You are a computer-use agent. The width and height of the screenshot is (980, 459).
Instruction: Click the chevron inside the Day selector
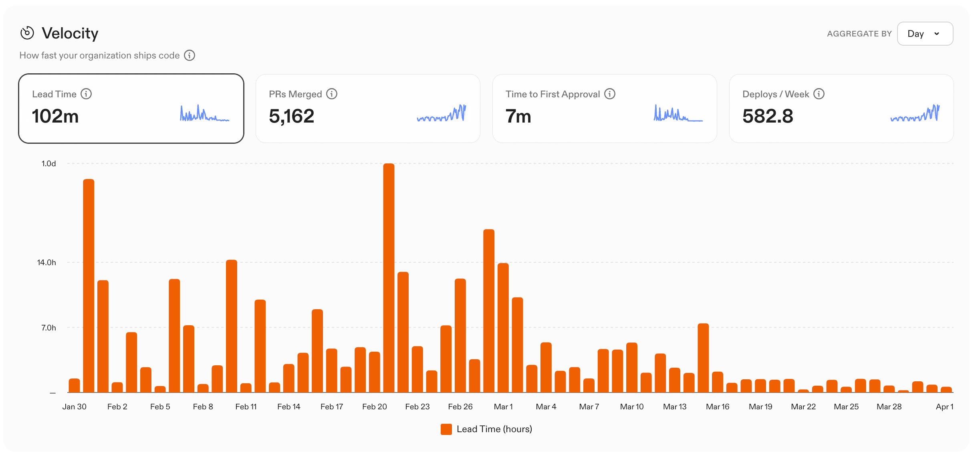point(937,34)
